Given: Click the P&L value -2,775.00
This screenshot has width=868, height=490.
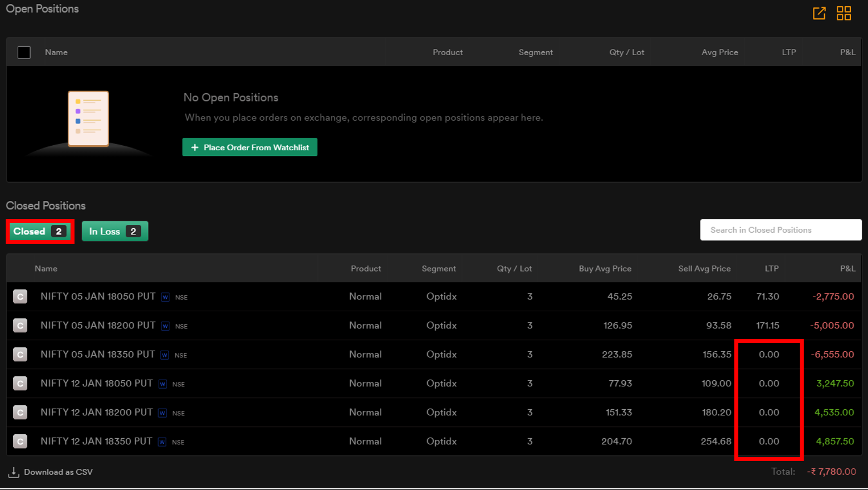Looking at the screenshot, I should click(x=833, y=297).
